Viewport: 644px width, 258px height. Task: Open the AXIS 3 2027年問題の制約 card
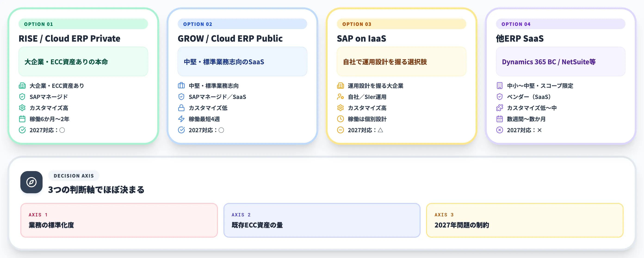pos(525,220)
